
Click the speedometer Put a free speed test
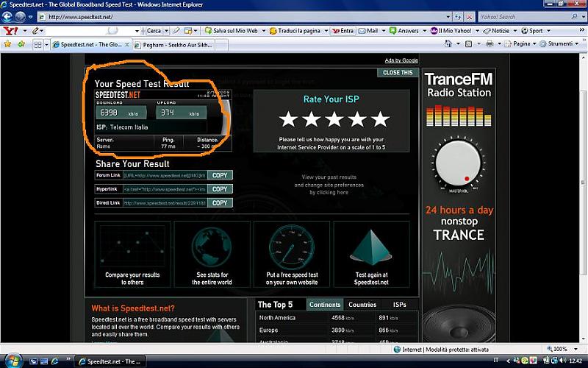pos(292,247)
